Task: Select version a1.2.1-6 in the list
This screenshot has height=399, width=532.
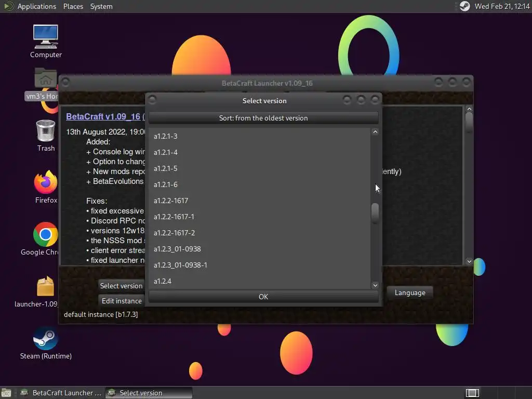Action: point(260,184)
